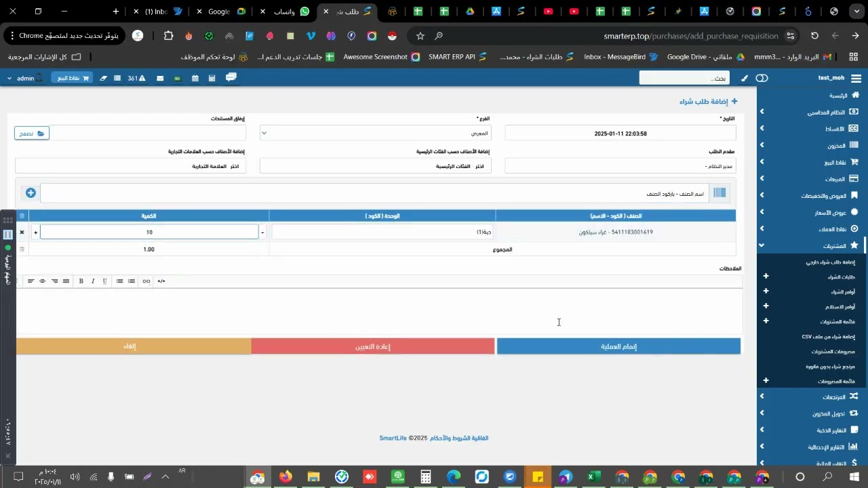Insert link using the link icon
Image resolution: width=868 pixels, height=488 pixels.
(146, 281)
